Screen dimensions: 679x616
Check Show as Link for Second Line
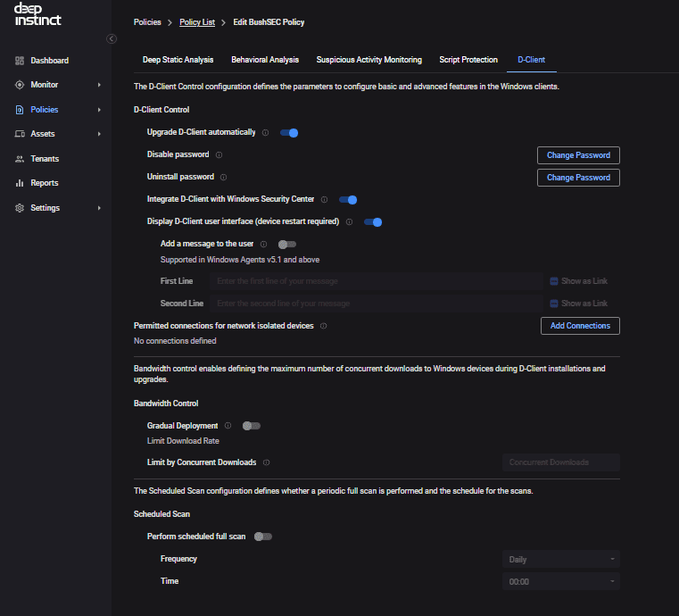554,304
